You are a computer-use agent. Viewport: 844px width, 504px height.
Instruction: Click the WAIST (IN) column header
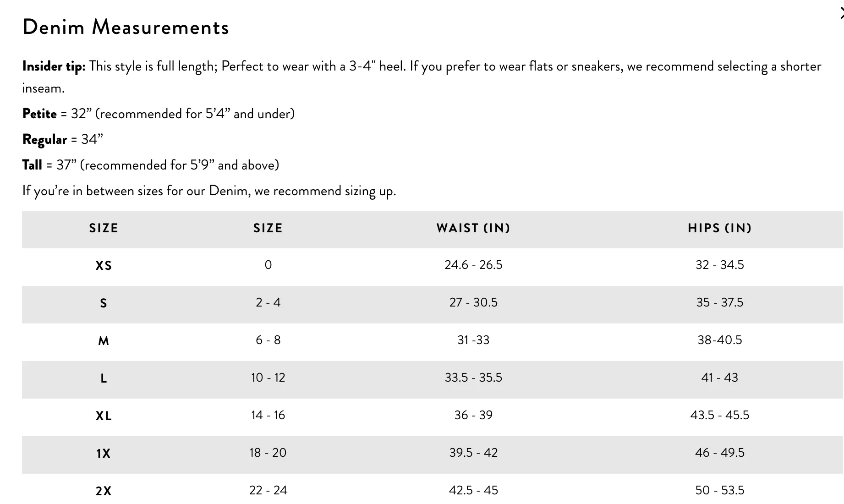coord(473,228)
